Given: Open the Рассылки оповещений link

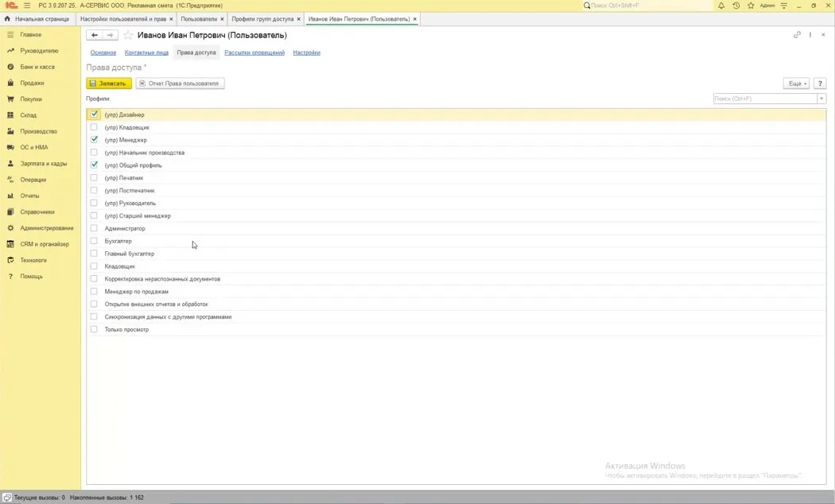Looking at the screenshot, I should click(x=254, y=52).
